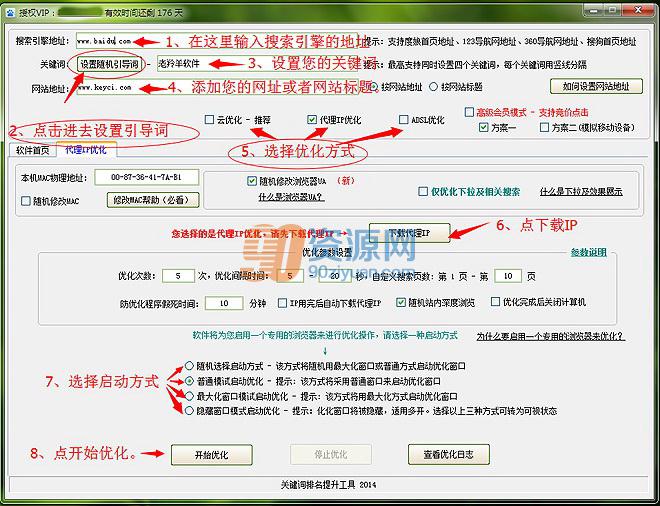The image size is (660, 506).
Task: Select 隐藏窗口模式启动优化 radio button
Action: tap(189, 410)
